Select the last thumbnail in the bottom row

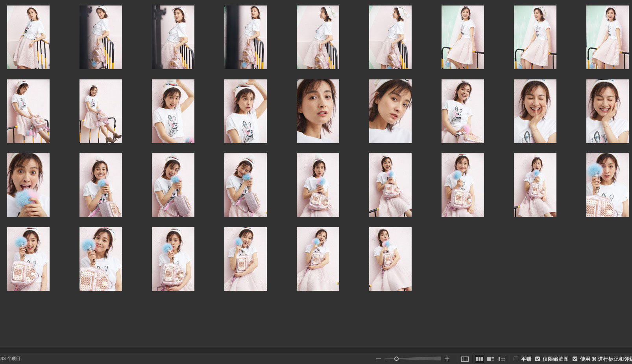point(390,259)
